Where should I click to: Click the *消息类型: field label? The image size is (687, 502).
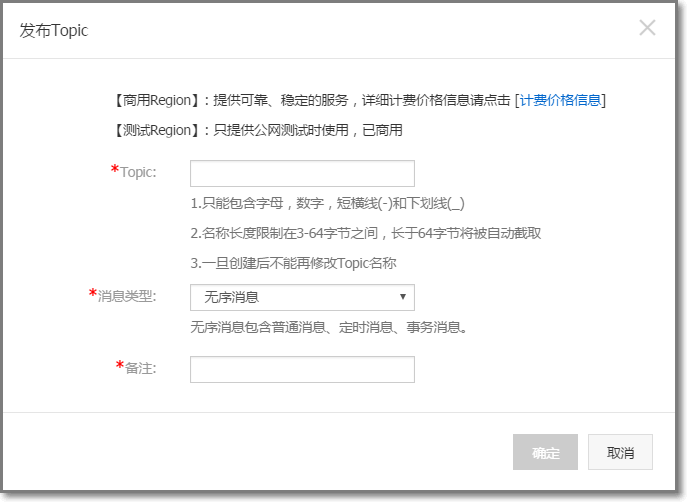pos(123,296)
